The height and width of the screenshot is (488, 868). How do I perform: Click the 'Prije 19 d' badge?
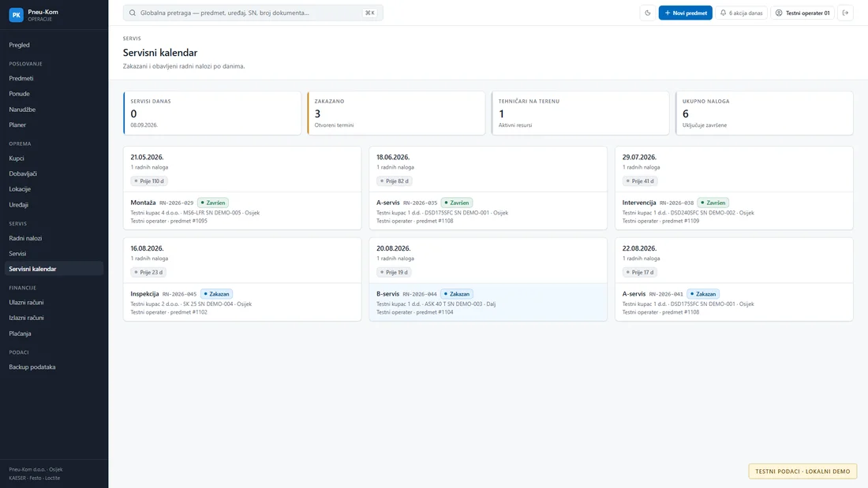[394, 272]
